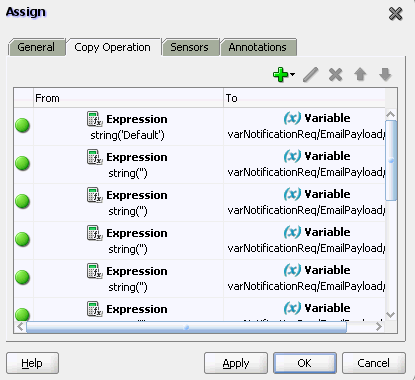The image size is (415, 380).
Task: Click the Cancel button
Action: click(374, 363)
